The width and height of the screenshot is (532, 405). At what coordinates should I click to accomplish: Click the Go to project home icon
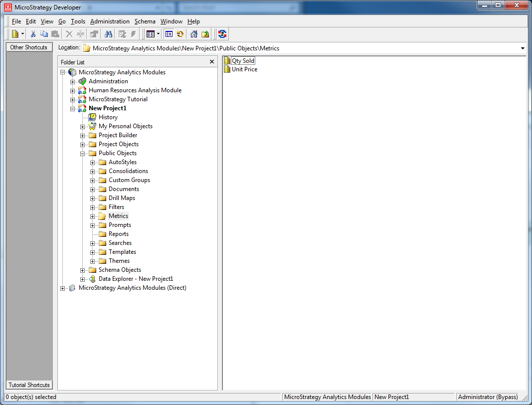[x=194, y=34]
